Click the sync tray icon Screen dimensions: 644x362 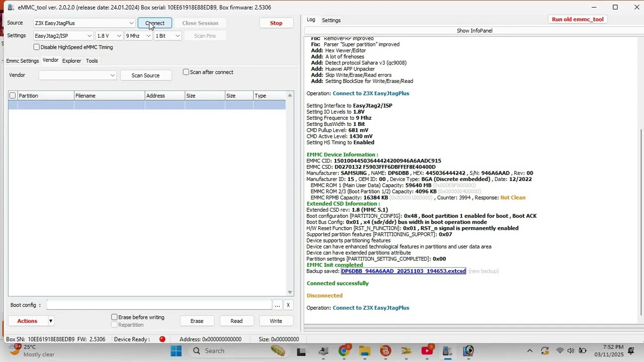[x=545, y=351]
